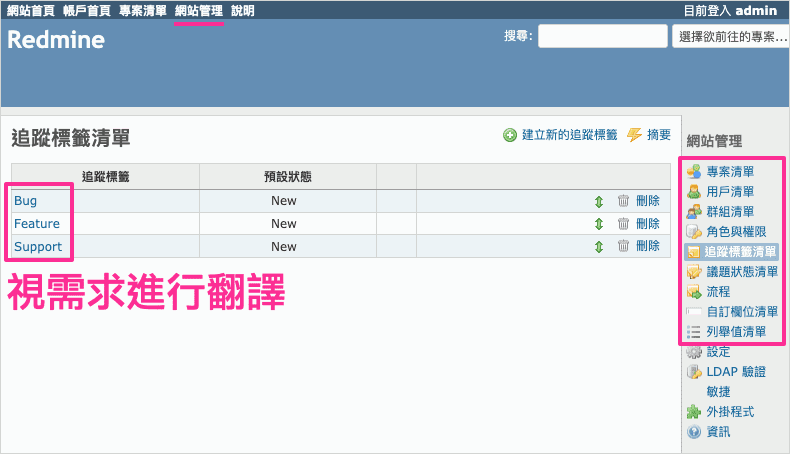790x454 pixels.
Task: Click New status cell in Support row
Action: (x=288, y=246)
